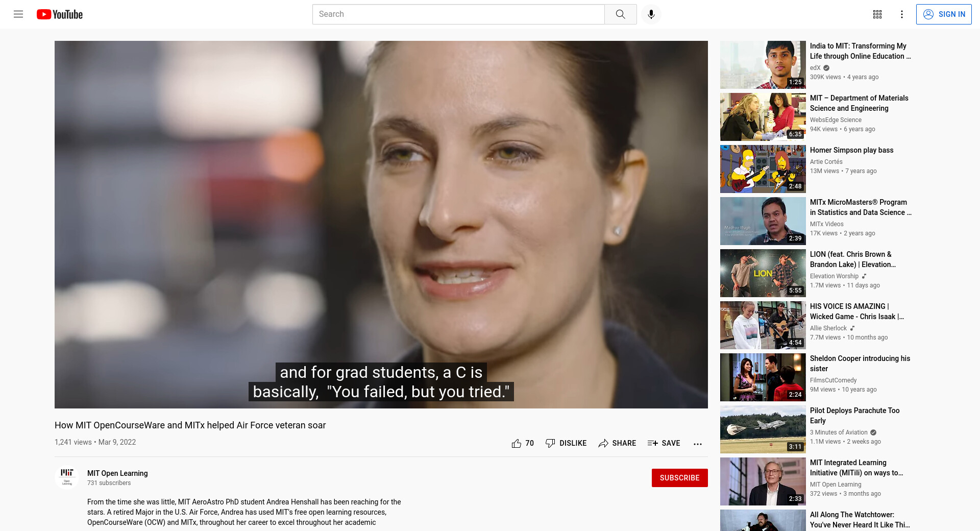Subscribe to MIT Open Learning
Screen dimensions: 980x531
click(680, 478)
